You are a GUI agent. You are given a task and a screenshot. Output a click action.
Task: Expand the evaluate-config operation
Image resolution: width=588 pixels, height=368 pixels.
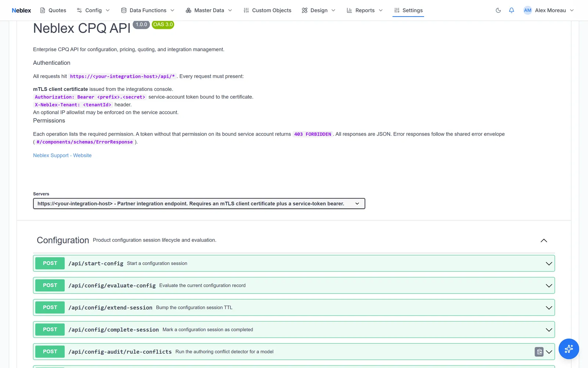tap(549, 286)
